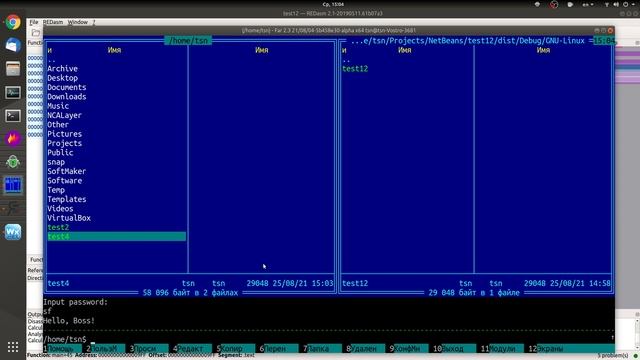Screen dimensions: 640x360
Task: Select the VirtualBox folder
Action: pos(69,218)
